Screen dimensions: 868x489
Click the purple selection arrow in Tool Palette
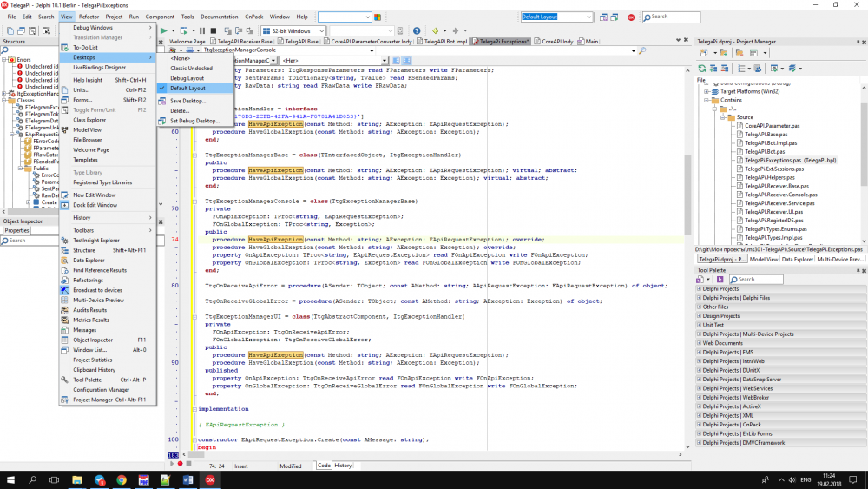pos(720,279)
